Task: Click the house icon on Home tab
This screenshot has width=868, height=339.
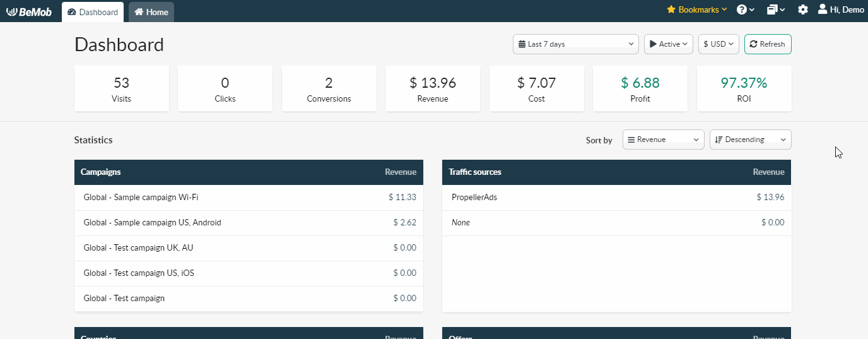Action: (x=139, y=12)
